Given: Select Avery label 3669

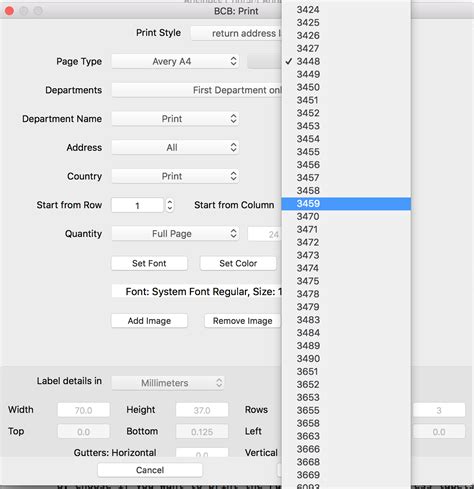Looking at the screenshot, I should tap(346, 475).
